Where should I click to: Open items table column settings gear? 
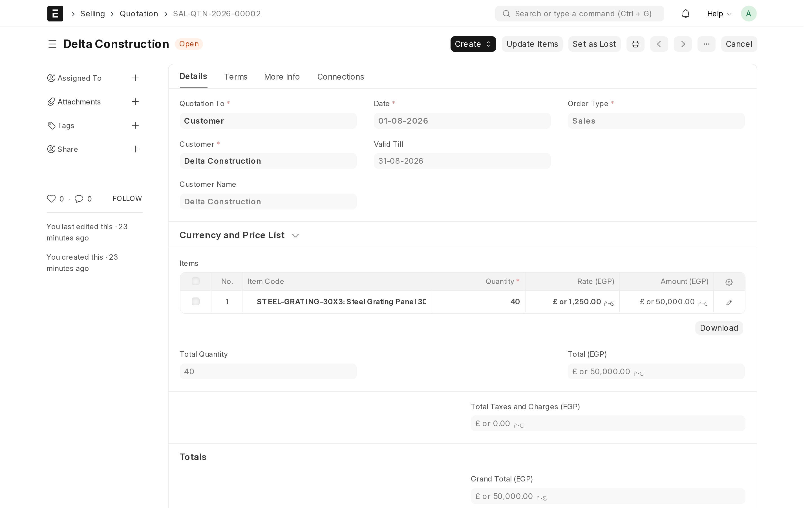click(x=729, y=282)
